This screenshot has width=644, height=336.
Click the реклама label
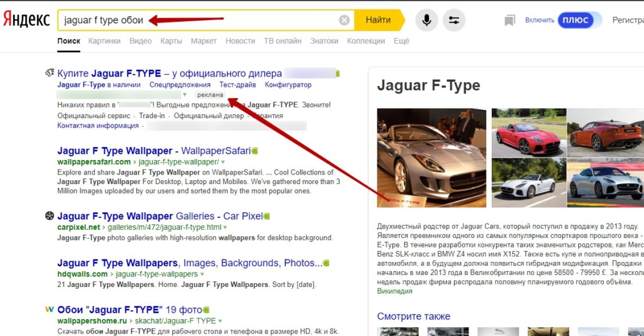pos(210,95)
